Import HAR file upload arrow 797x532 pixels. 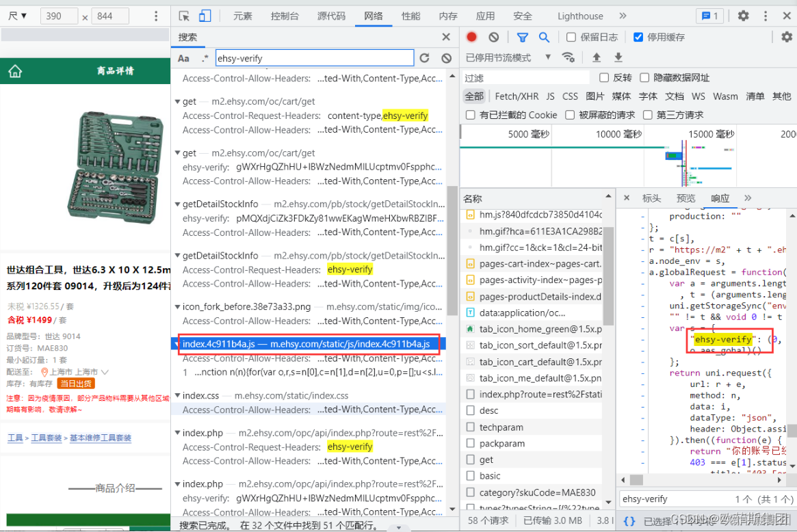pyautogui.click(x=597, y=57)
